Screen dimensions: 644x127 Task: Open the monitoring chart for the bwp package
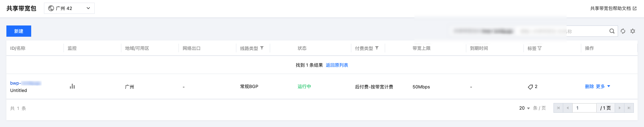72,87
